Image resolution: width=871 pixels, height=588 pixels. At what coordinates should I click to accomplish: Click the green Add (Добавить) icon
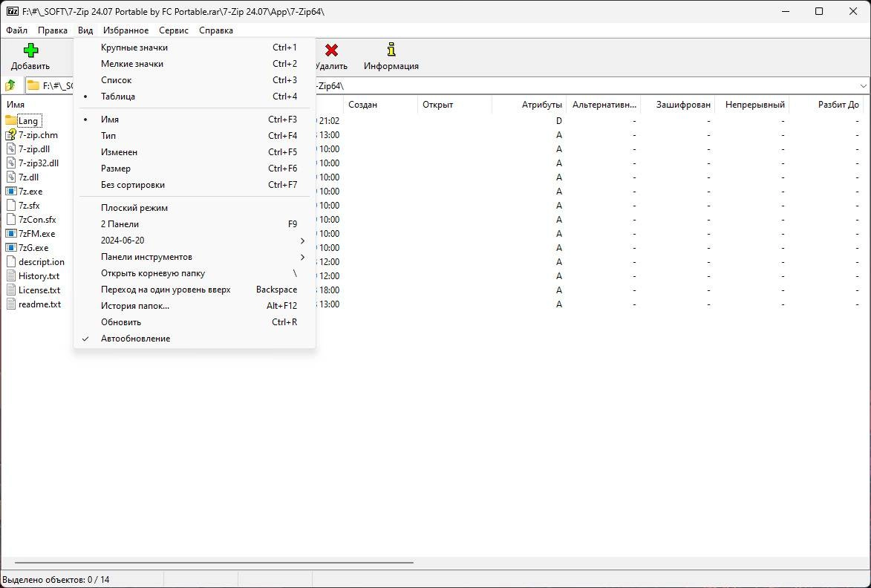pos(30,50)
